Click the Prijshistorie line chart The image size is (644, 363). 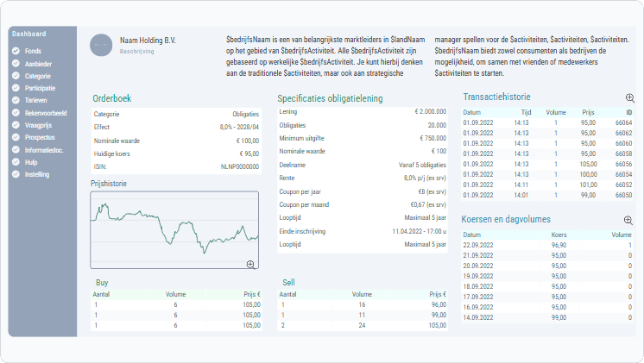click(174, 229)
